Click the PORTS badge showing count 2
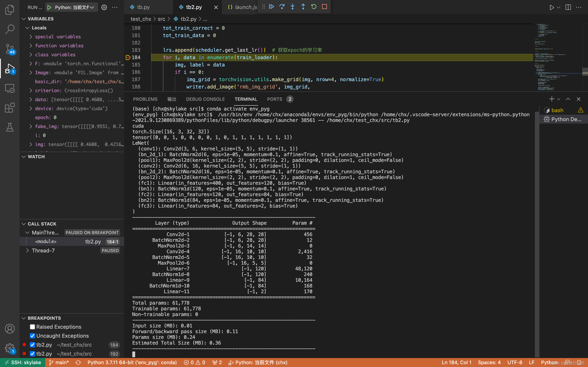Viewport: 588px width, 367px height. click(x=290, y=98)
